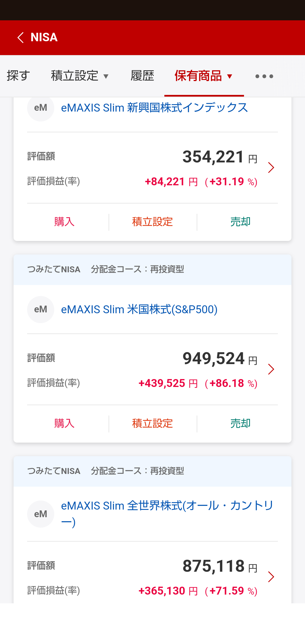Tap eM logo of 新興国株式インデックス fund
Image resolution: width=305 pixels, height=644 pixels.
(41, 108)
